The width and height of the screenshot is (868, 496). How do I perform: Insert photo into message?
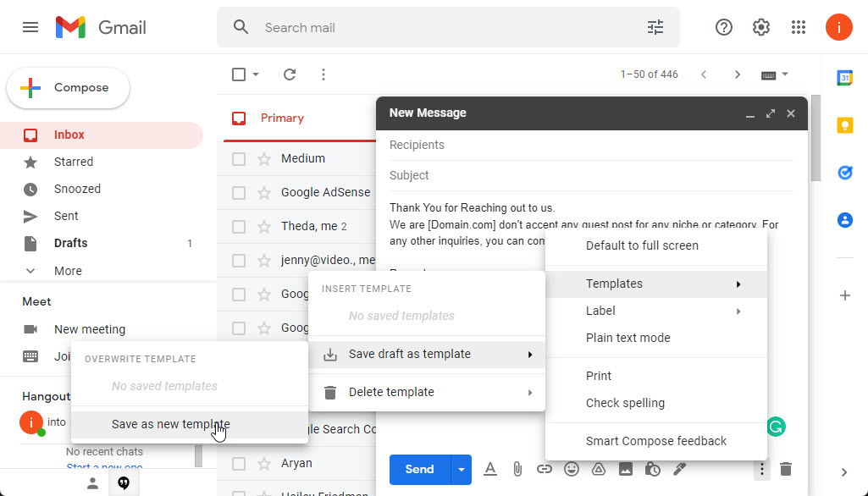click(x=626, y=470)
